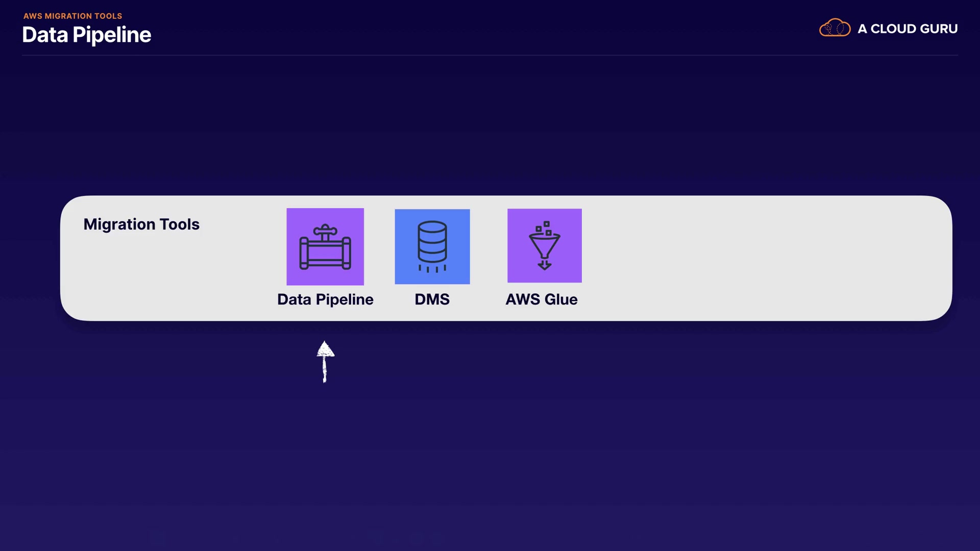The height and width of the screenshot is (551, 980).
Task: Click the DMS text label
Action: coord(432,299)
